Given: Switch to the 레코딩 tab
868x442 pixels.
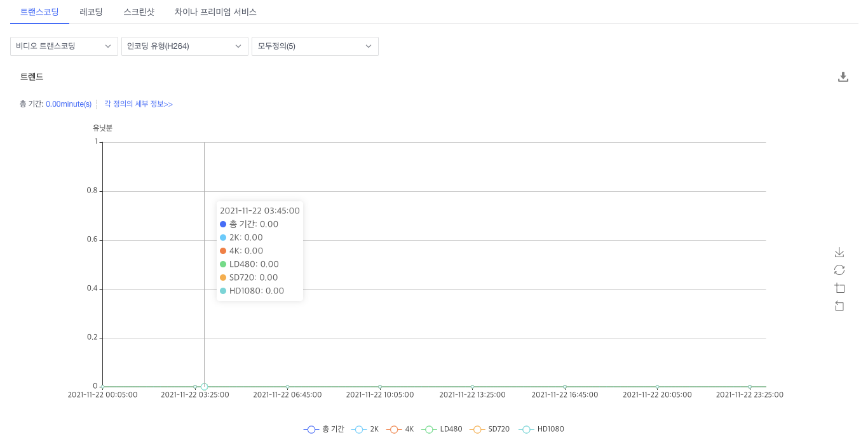Looking at the screenshot, I should click(91, 11).
